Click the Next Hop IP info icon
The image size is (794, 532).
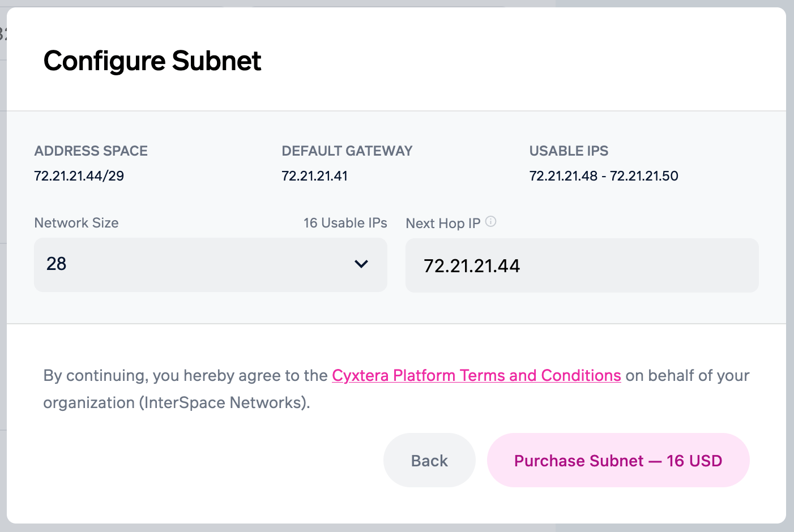[x=491, y=222]
